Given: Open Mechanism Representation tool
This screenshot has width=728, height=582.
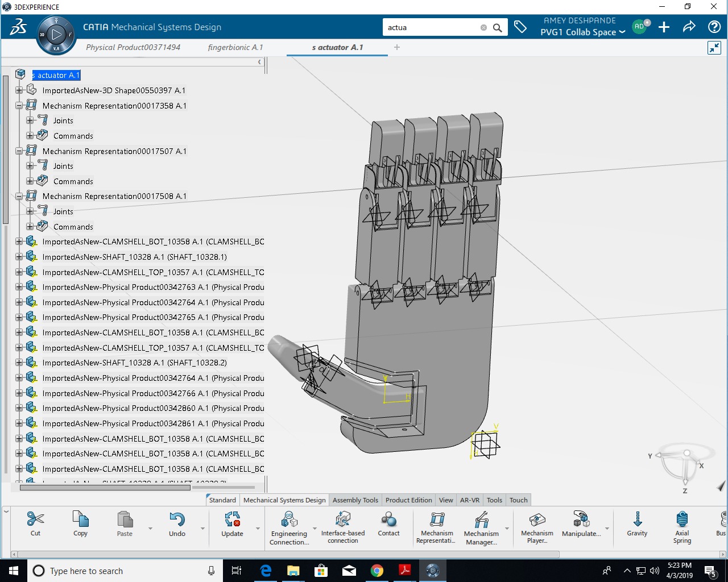Looking at the screenshot, I should [x=437, y=519].
